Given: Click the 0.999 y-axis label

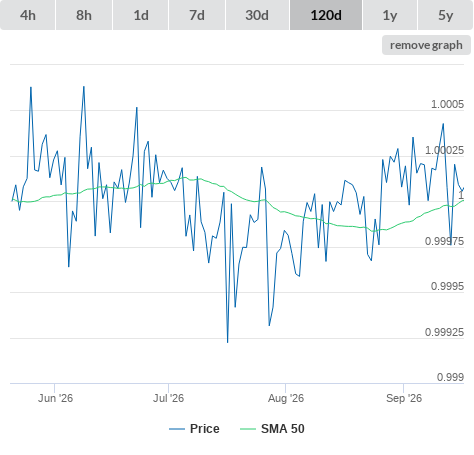Looking at the screenshot, I should click(450, 377).
